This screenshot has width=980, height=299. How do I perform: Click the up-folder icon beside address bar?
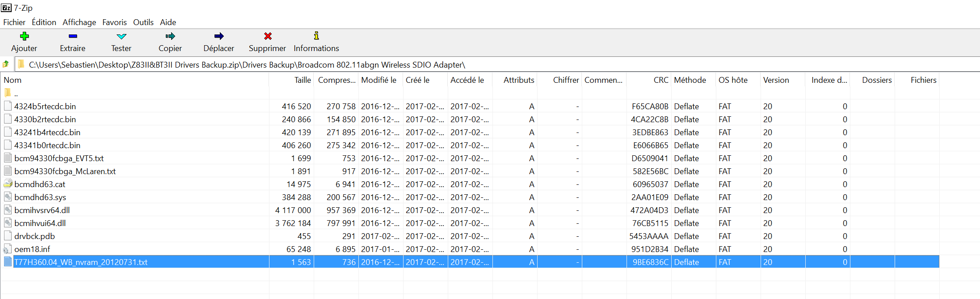pyautogui.click(x=6, y=64)
